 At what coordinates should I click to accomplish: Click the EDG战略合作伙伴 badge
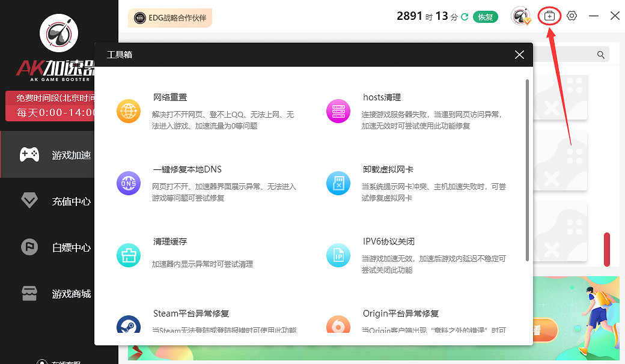point(170,18)
